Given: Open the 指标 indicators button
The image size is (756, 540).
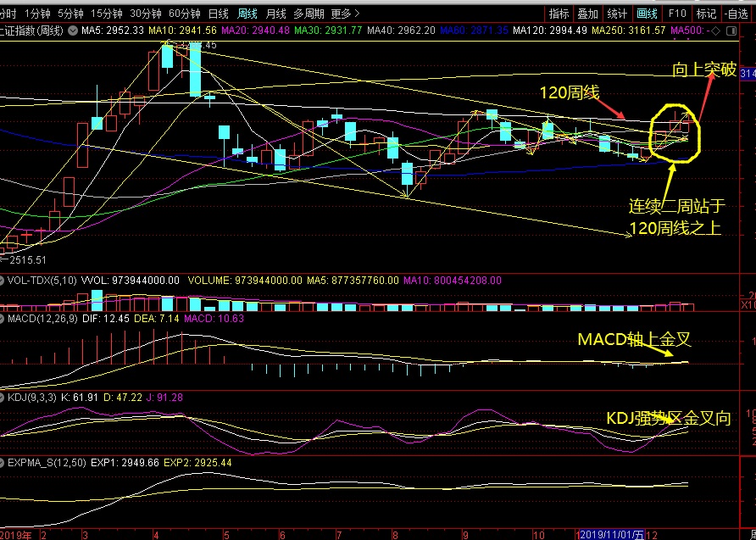Looking at the screenshot, I should (x=559, y=14).
